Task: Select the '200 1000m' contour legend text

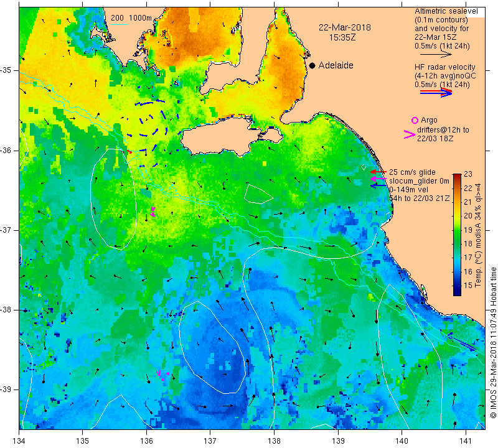Action: [131, 18]
